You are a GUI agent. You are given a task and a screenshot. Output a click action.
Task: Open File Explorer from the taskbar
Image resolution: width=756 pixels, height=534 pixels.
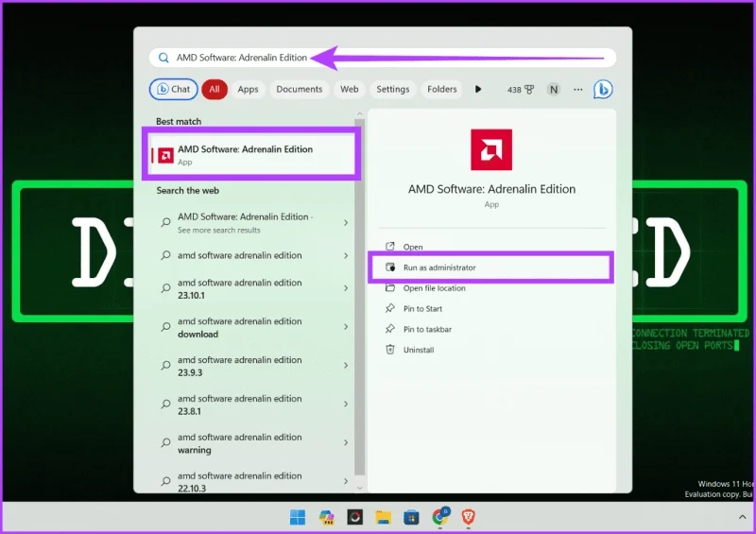click(x=384, y=517)
